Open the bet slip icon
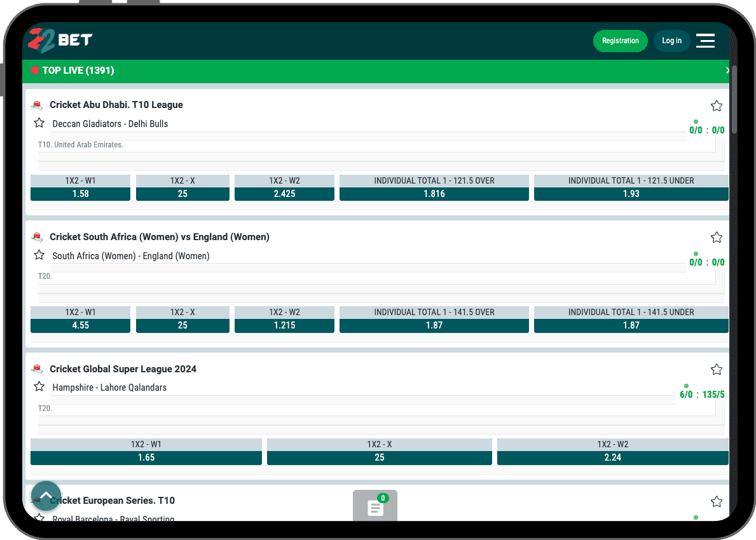The image size is (756, 540). (x=375, y=507)
